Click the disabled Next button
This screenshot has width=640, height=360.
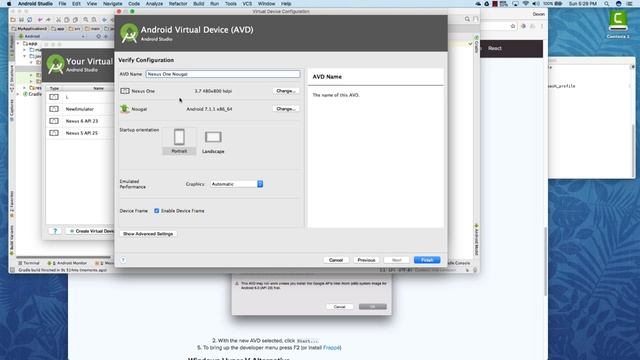click(x=396, y=260)
